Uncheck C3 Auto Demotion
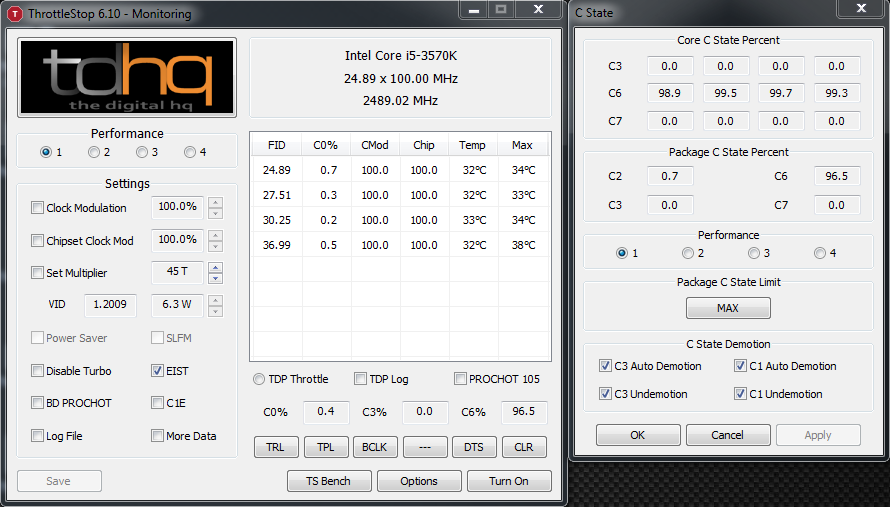This screenshot has width=890, height=507. click(606, 366)
